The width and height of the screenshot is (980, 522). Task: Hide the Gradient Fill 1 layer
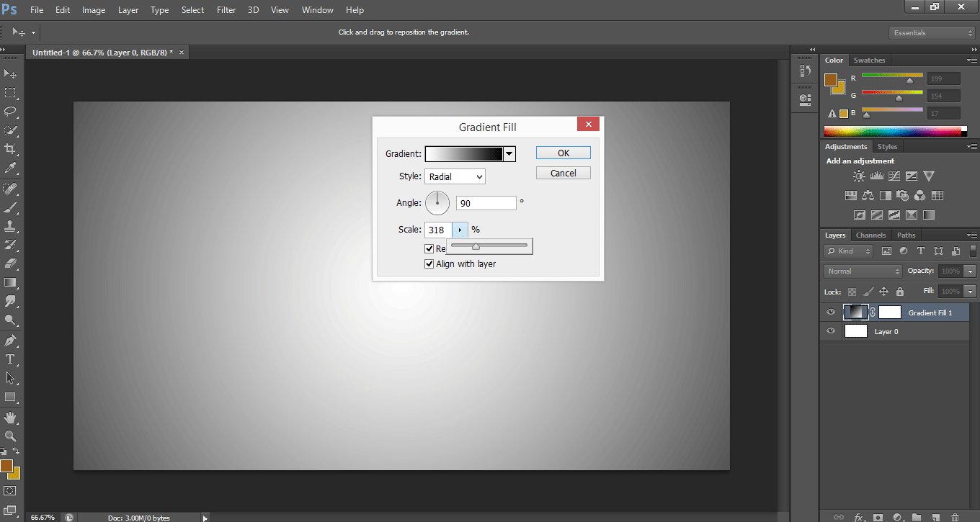click(831, 312)
